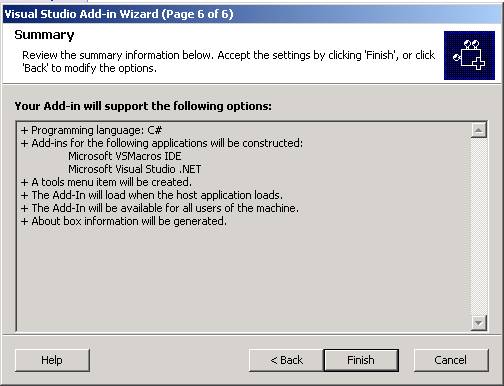Click 'The Add-In will load when host application loads' line
The height and width of the screenshot is (386, 504).
152,195
